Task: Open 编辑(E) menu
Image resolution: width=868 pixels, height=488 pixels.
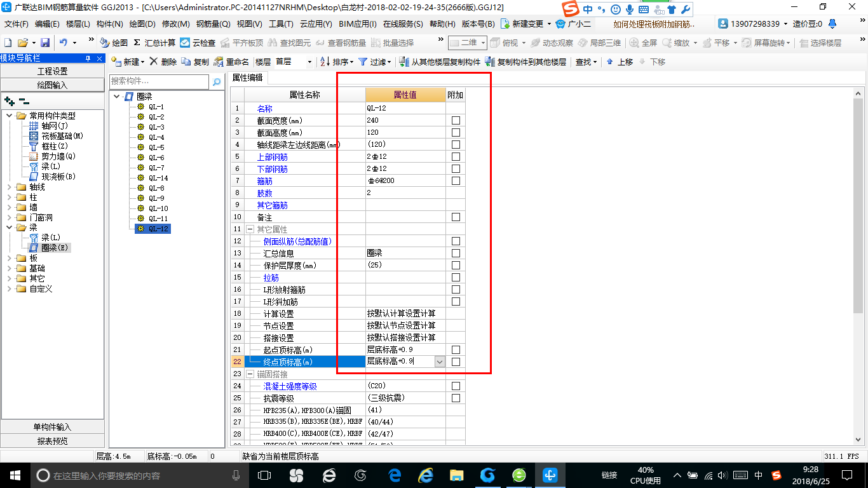Action: pos(47,24)
